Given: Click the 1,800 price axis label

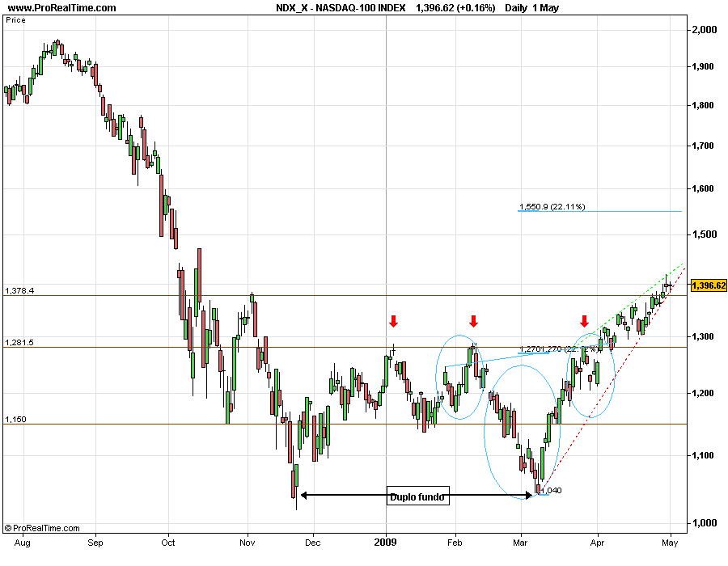Looking at the screenshot, I should click(x=703, y=105).
